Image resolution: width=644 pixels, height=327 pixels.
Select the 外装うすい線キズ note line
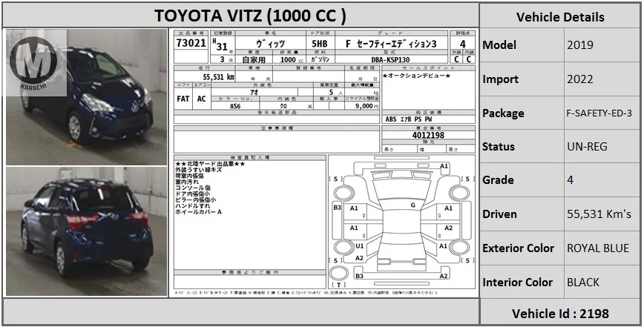(x=198, y=170)
